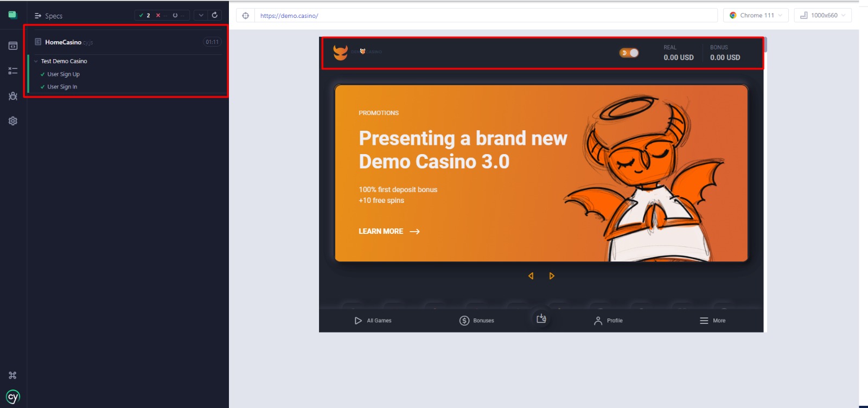This screenshot has height=408, width=868.
Task: Click the BONUS 0.00 USD balance
Action: coord(725,53)
